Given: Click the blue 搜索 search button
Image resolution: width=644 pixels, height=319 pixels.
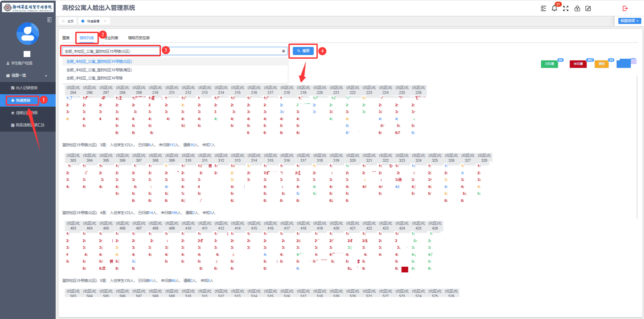Looking at the screenshot, I should tap(303, 51).
